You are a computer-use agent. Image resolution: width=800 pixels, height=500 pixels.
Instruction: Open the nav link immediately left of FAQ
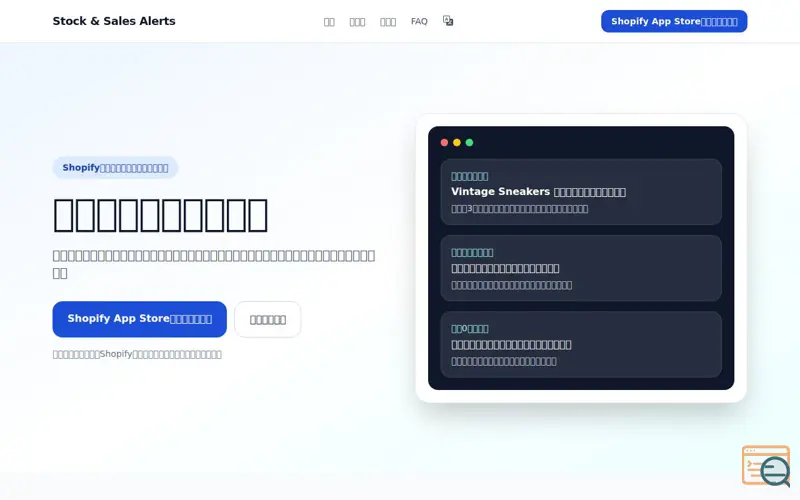[388, 21]
